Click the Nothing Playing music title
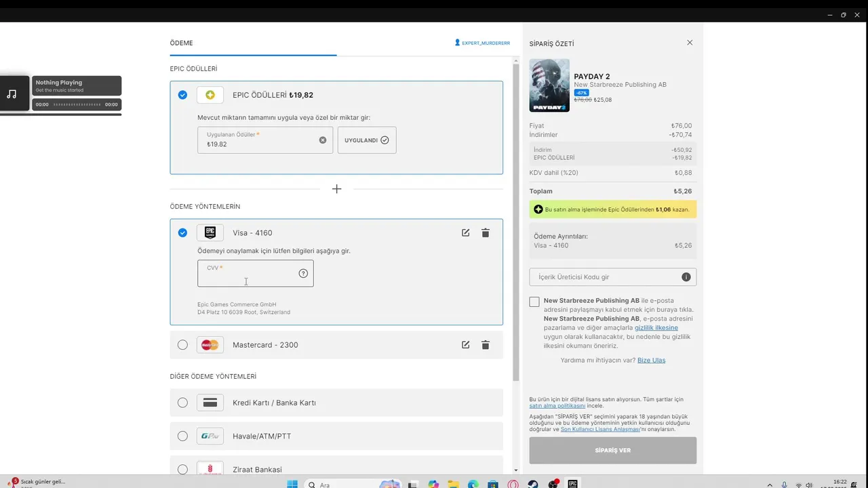Viewport: 868px width, 488px height. pyautogui.click(x=59, y=83)
